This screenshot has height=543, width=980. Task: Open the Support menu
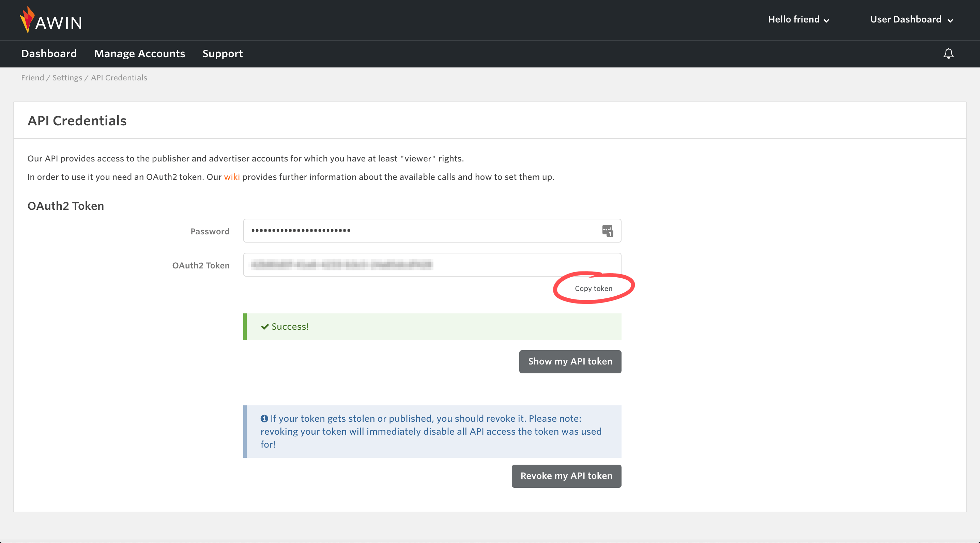[223, 53]
